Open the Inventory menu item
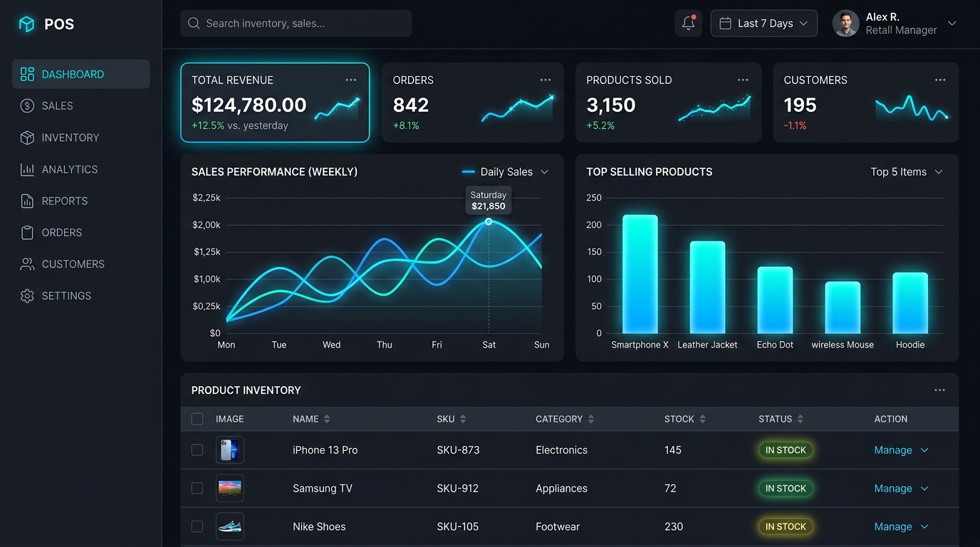 [80, 137]
